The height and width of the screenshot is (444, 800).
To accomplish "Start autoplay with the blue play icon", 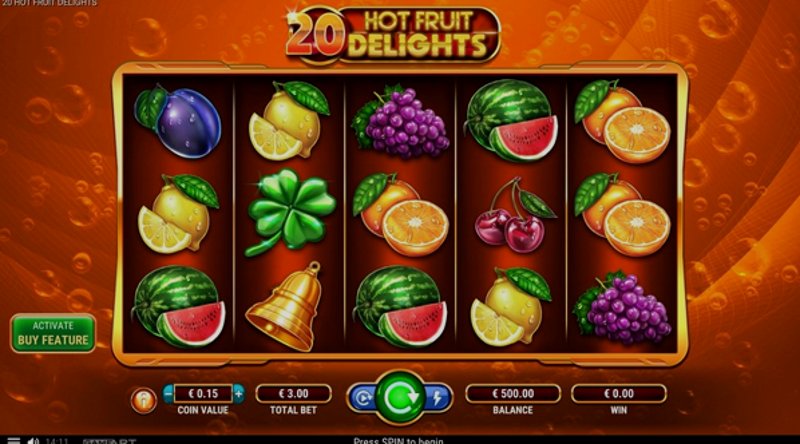I will [363, 398].
